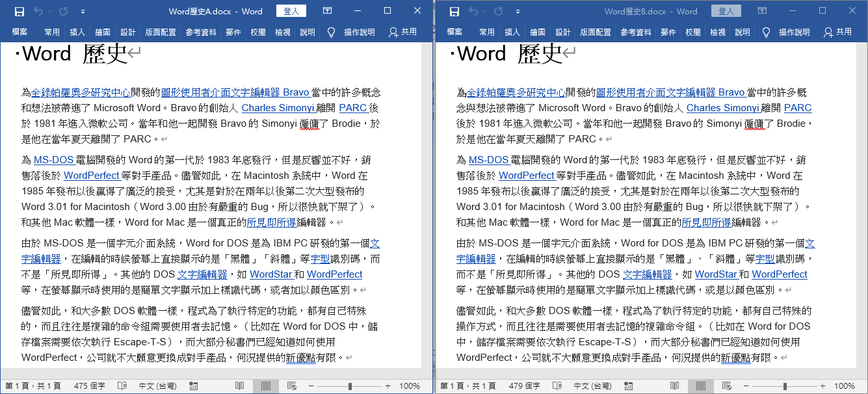Click 475 個字 word count in status bar

click(x=90, y=386)
